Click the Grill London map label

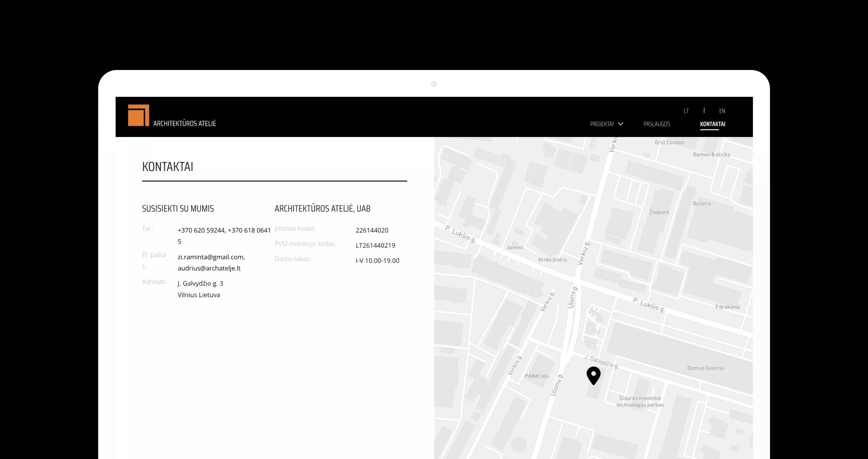669,142
